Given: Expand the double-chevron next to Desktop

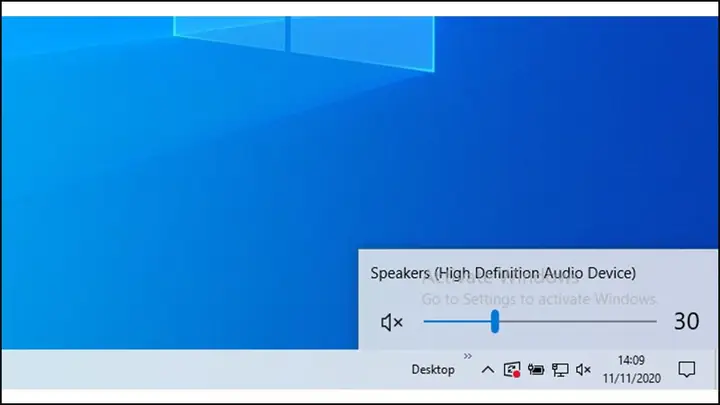Looking at the screenshot, I should [467, 356].
